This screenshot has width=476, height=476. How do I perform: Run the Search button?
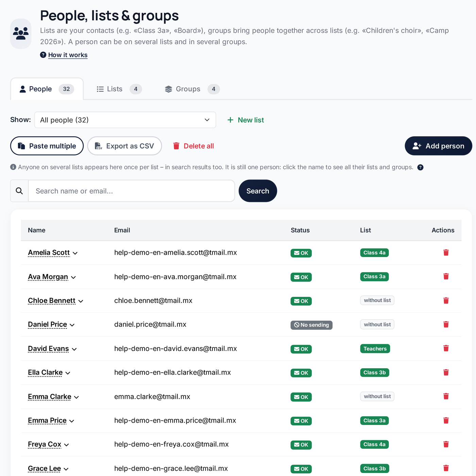point(258,191)
